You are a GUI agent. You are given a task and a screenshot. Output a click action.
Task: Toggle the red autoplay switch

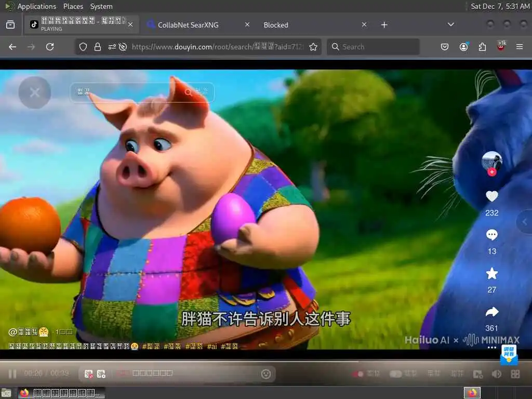click(358, 374)
